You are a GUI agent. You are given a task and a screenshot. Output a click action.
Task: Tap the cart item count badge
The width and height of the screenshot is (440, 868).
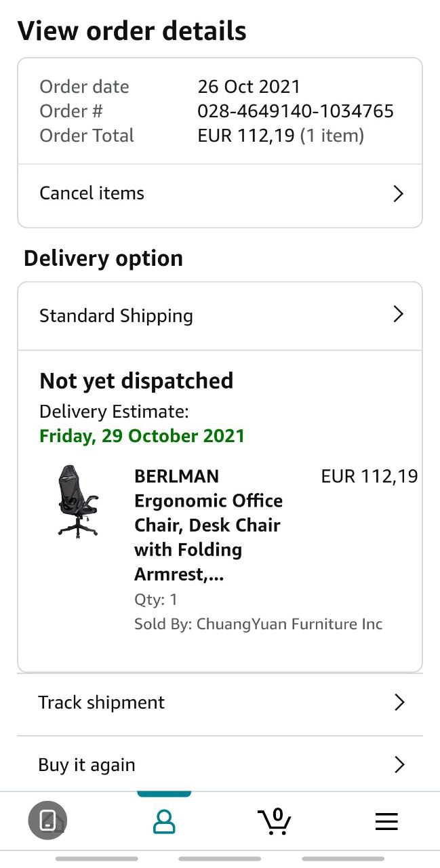(277, 814)
